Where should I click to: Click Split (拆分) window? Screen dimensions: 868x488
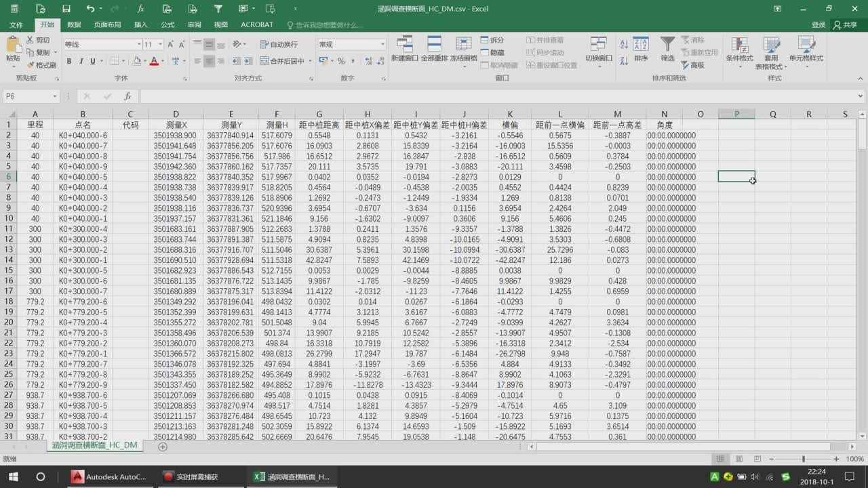coord(493,40)
